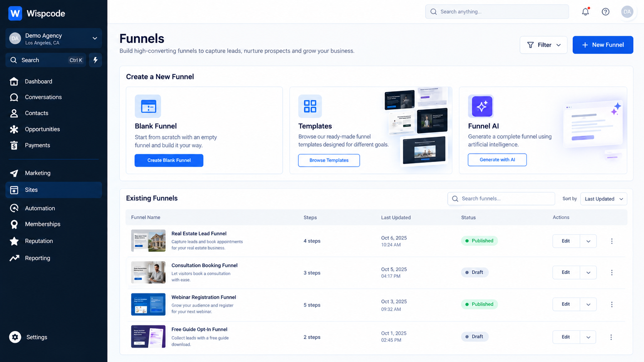644x362 pixels.
Task: Select Sites in the sidebar
Action: click(x=54, y=190)
